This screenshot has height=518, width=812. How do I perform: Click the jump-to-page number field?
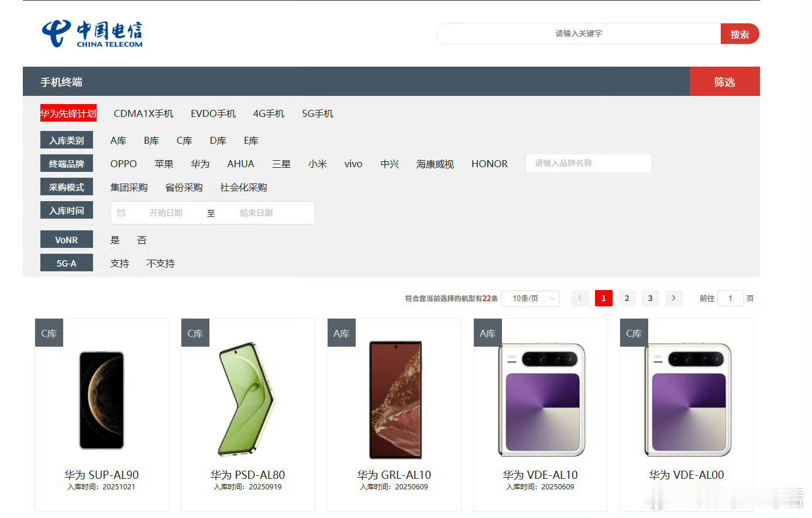click(x=730, y=298)
